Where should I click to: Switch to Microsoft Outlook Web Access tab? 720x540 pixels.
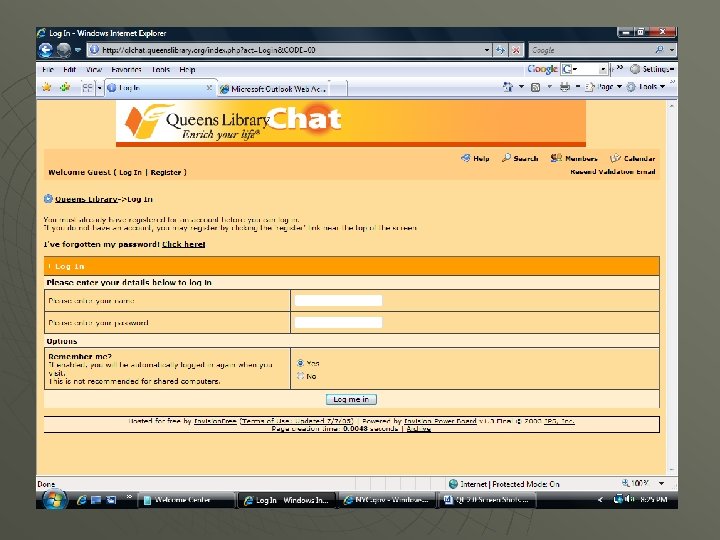pyautogui.click(x=273, y=89)
